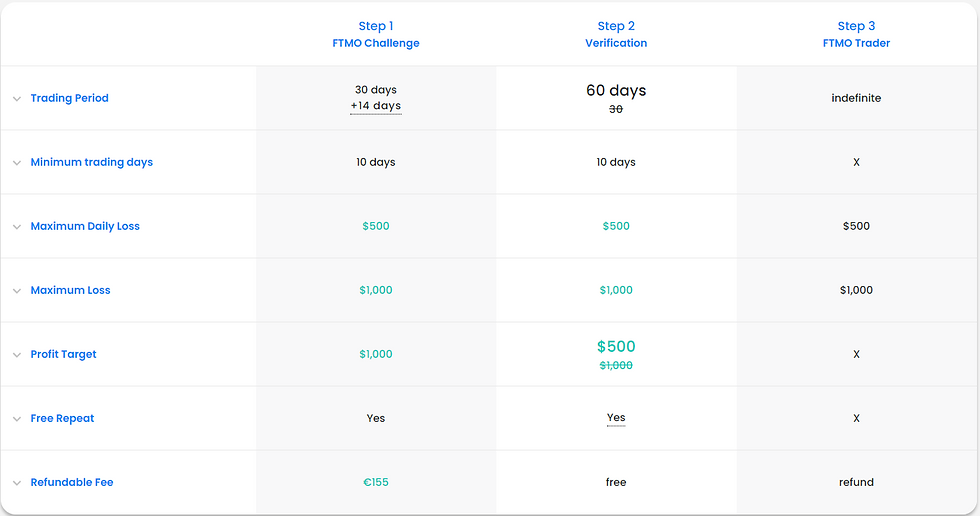This screenshot has width=980, height=516.
Task: Click the underlined +14 days text
Action: 376,106
